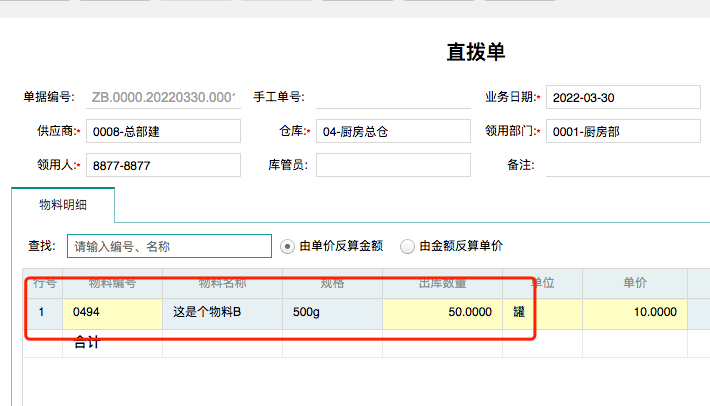Edit the 单价 cell showing 10.0000
The width and height of the screenshot is (710, 406).
634,313
